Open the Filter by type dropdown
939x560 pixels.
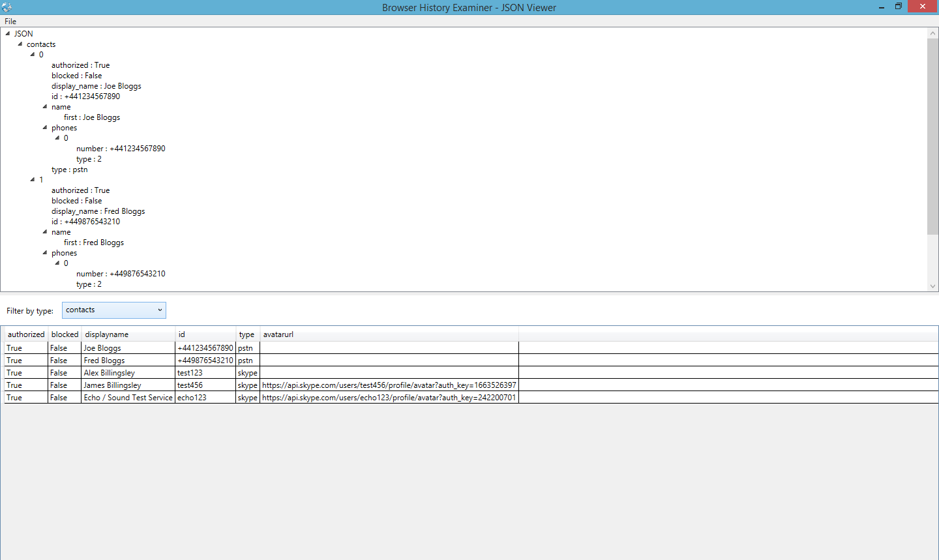(114, 310)
